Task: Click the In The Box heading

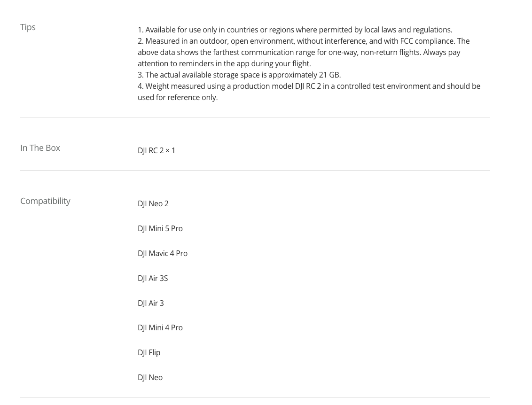Action: 40,148
